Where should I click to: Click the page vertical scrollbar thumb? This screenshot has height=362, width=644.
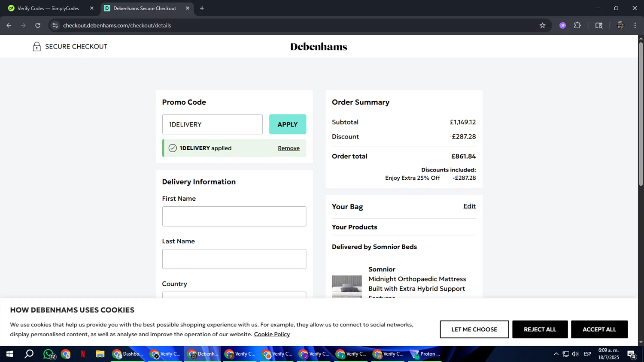pos(641,114)
